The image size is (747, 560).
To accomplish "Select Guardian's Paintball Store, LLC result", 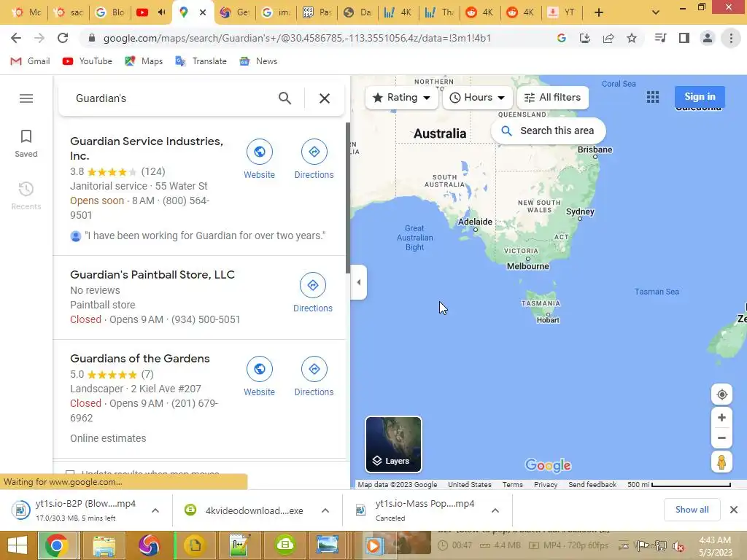I will click(x=152, y=275).
